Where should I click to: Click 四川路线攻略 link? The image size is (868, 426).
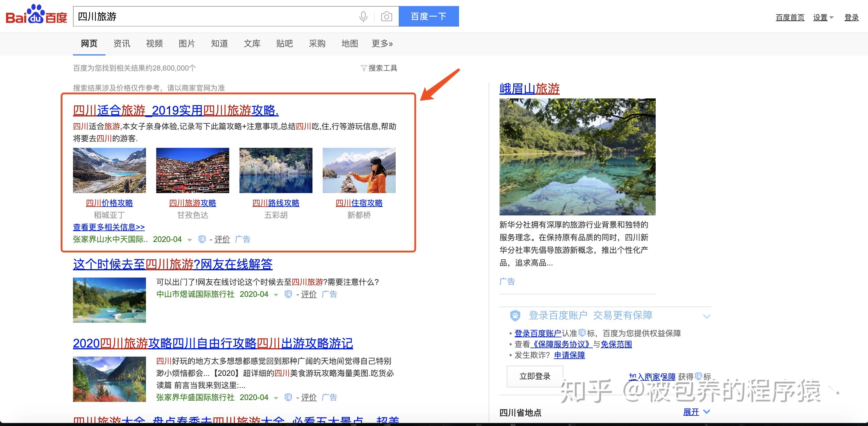coord(276,203)
